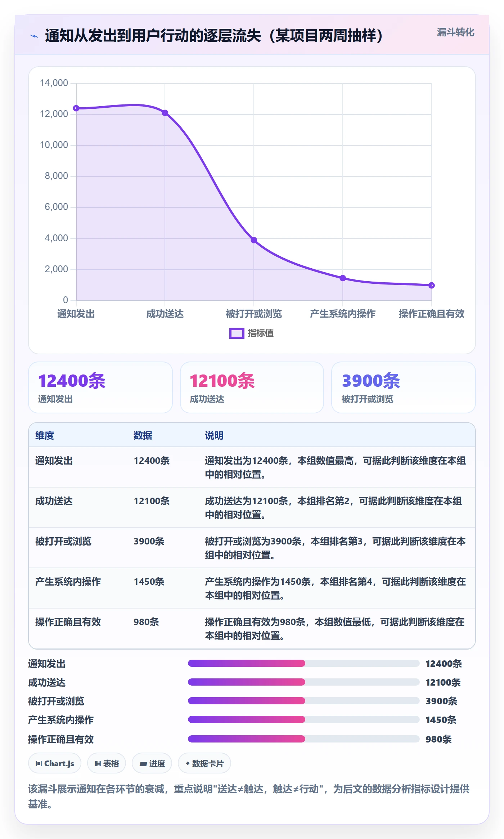Select the 产生系统内操作 table row name cell

click(x=68, y=582)
